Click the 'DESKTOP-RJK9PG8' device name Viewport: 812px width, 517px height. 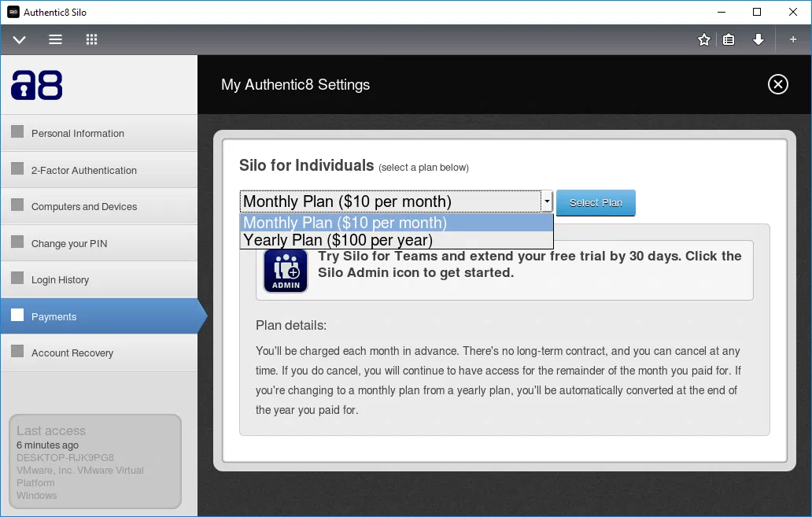coord(65,457)
